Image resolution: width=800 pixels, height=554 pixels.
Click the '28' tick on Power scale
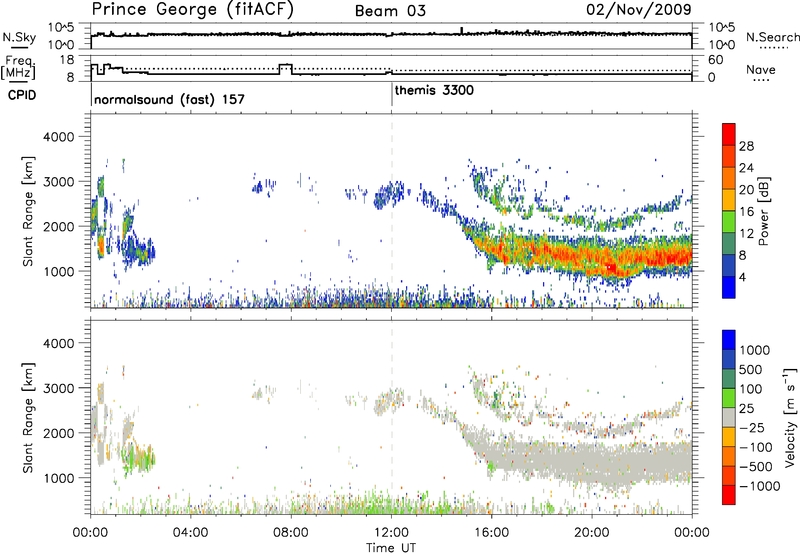coord(746,146)
